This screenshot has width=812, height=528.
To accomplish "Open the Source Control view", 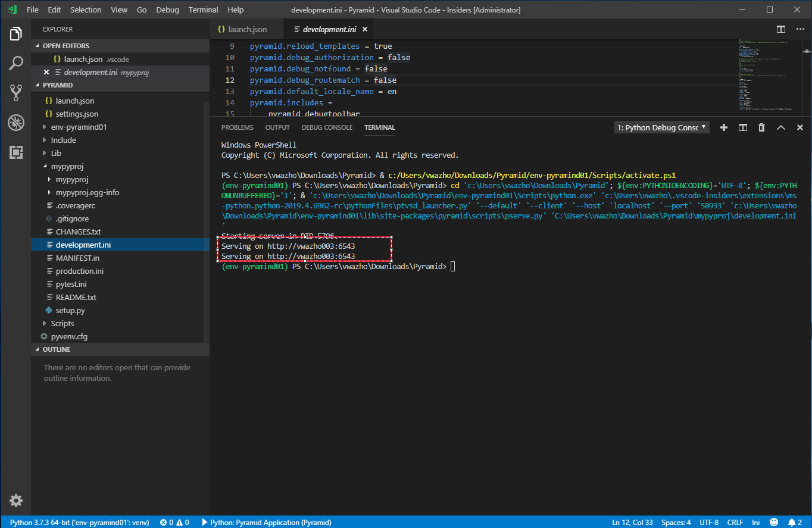I will [x=15, y=92].
